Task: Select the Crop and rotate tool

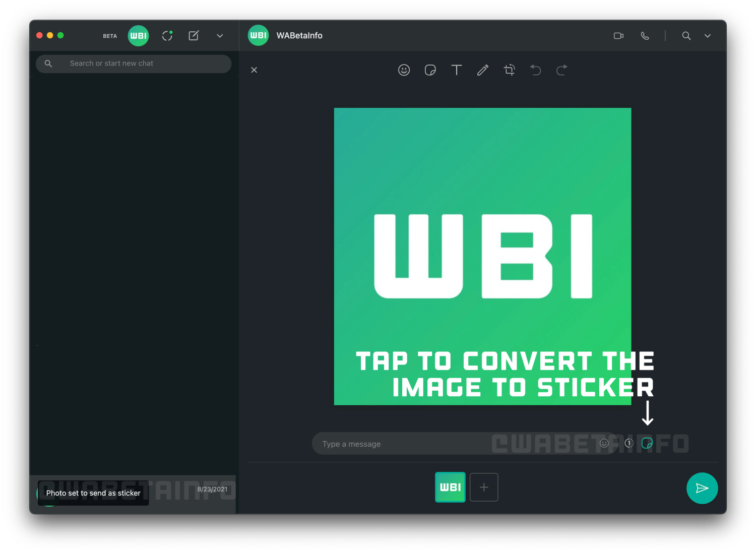Action: click(x=510, y=70)
